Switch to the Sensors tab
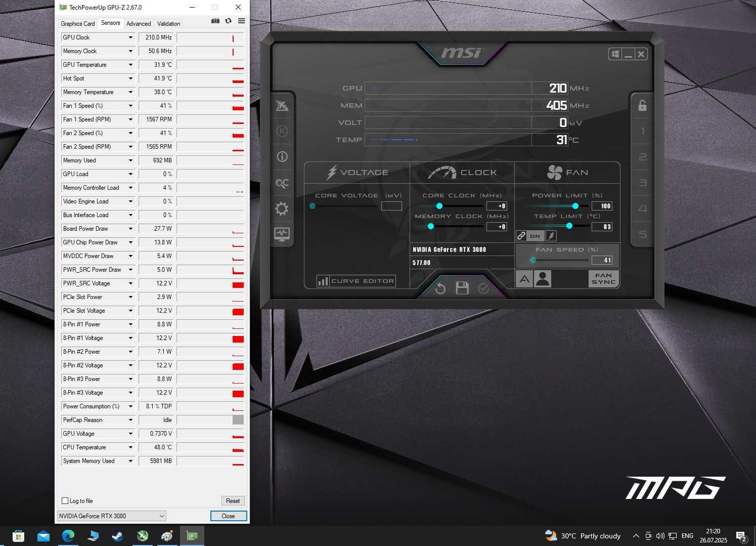This screenshot has height=546, width=756. 110,23
